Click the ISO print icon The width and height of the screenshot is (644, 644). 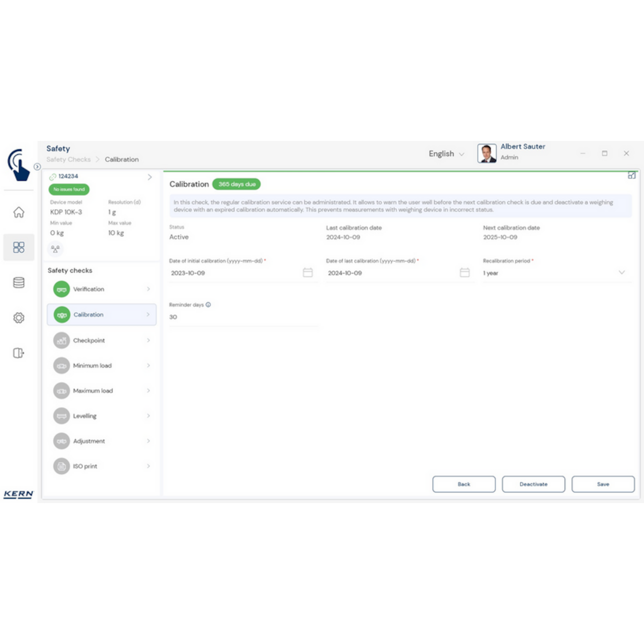pos(61,466)
